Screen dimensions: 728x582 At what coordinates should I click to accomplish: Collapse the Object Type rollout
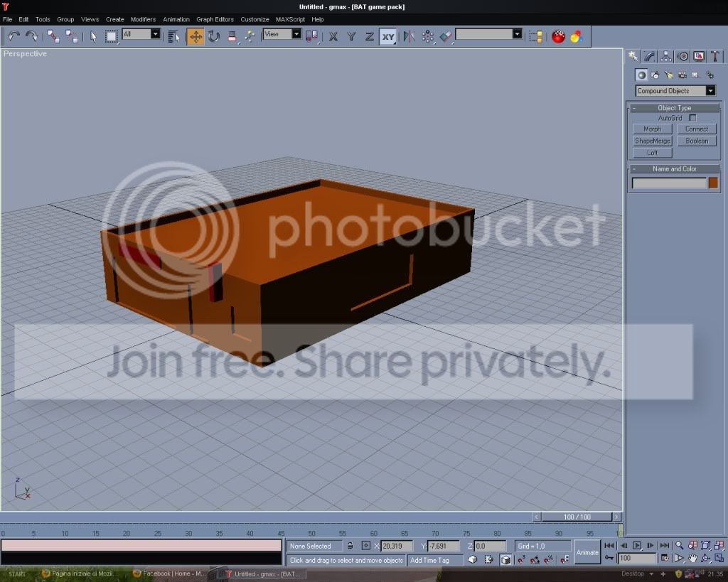[674, 108]
